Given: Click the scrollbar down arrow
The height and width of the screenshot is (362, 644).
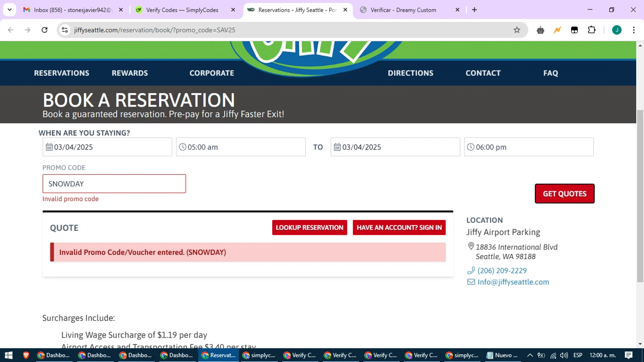Looking at the screenshot, I should click(640, 344).
